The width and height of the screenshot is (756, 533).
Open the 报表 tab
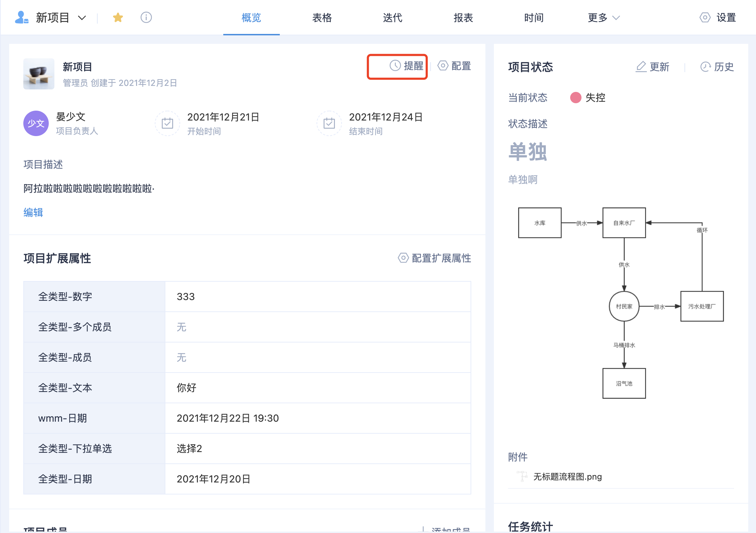[x=463, y=18]
